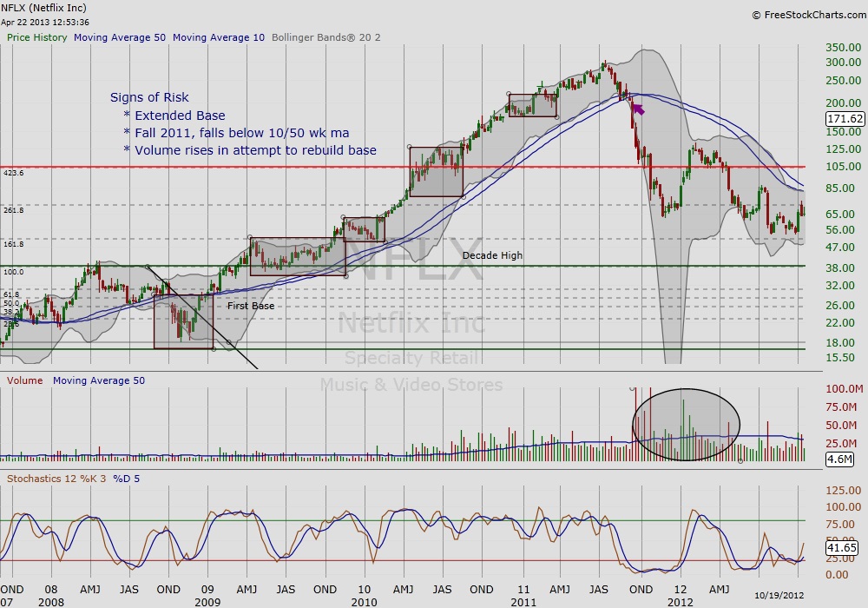Click the 15.50 price axis label

[841, 357]
